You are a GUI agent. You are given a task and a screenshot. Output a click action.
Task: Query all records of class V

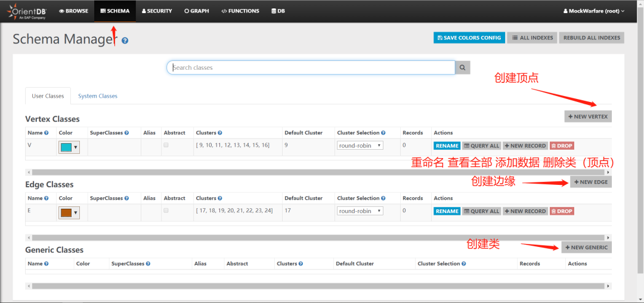(482, 146)
